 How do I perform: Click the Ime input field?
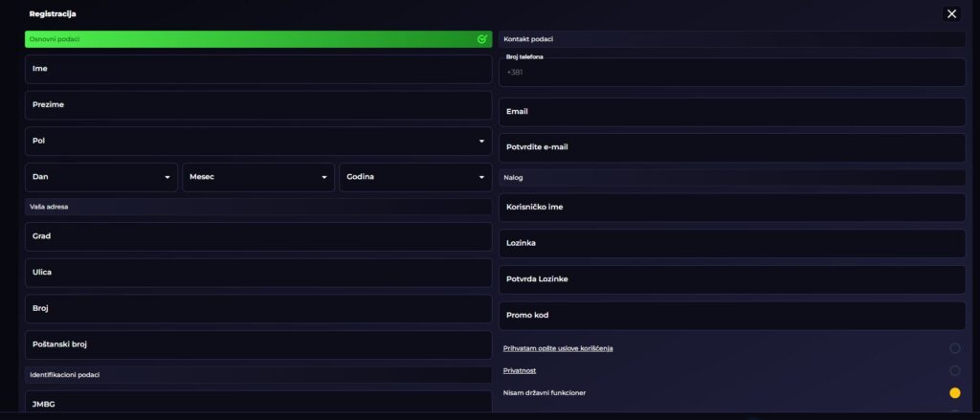[258, 69]
